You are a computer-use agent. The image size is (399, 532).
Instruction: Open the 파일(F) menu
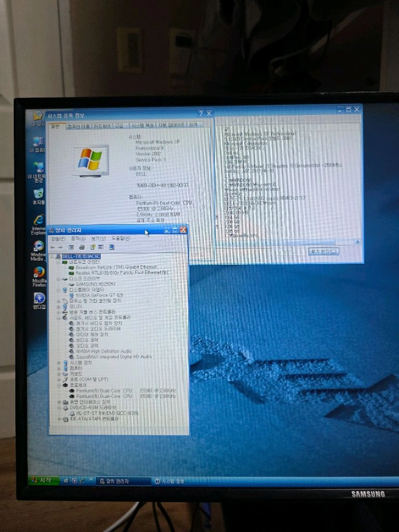point(59,239)
